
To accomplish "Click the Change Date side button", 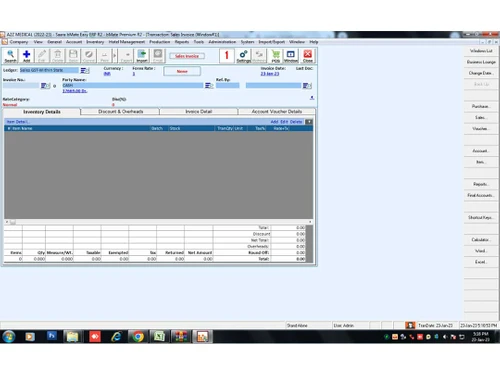I will point(481,73).
